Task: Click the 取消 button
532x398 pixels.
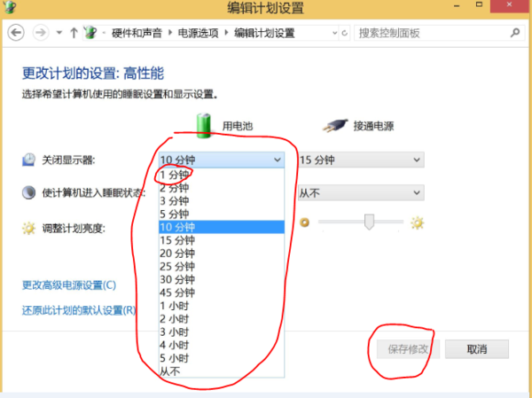Action: coord(477,348)
